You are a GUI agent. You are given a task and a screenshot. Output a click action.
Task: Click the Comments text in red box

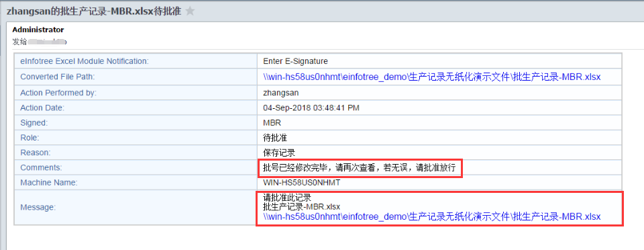point(360,168)
